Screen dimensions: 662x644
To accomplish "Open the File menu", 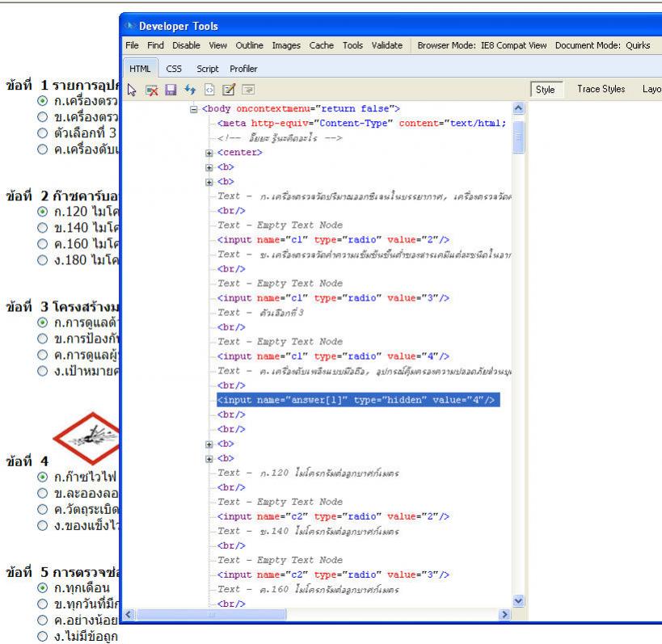I will click(132, 45).
